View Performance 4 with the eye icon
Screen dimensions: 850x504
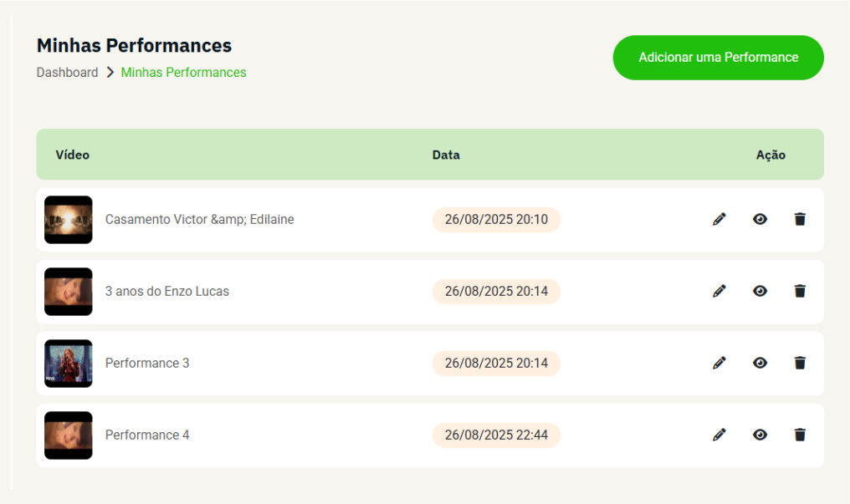pos(760,435)
